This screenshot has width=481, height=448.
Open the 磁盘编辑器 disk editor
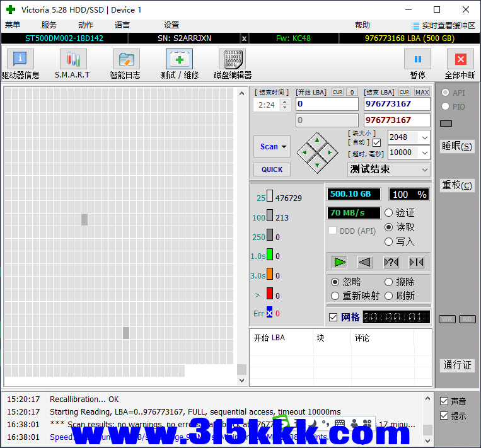point(232,60)
